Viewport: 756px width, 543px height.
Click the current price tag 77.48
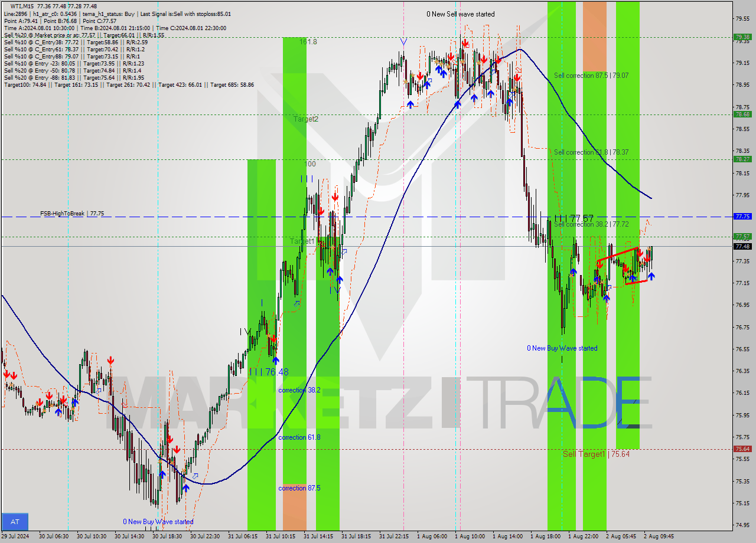[742, 246]
